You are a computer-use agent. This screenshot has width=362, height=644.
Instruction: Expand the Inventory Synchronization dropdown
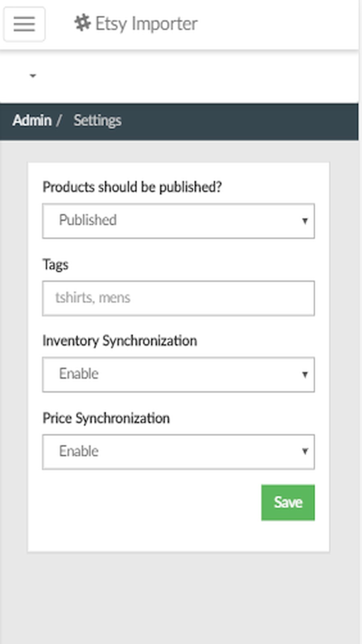pyautogui.click(x=178, y=374)
